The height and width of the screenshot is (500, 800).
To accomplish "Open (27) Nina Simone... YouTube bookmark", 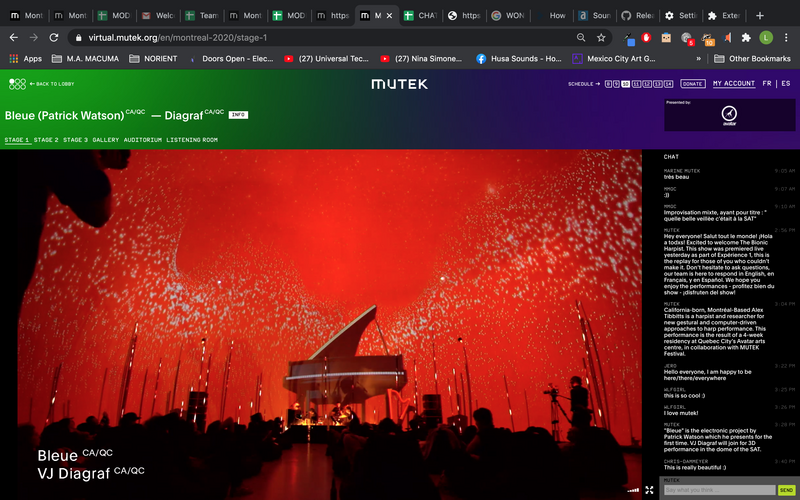I will (421, 59).
